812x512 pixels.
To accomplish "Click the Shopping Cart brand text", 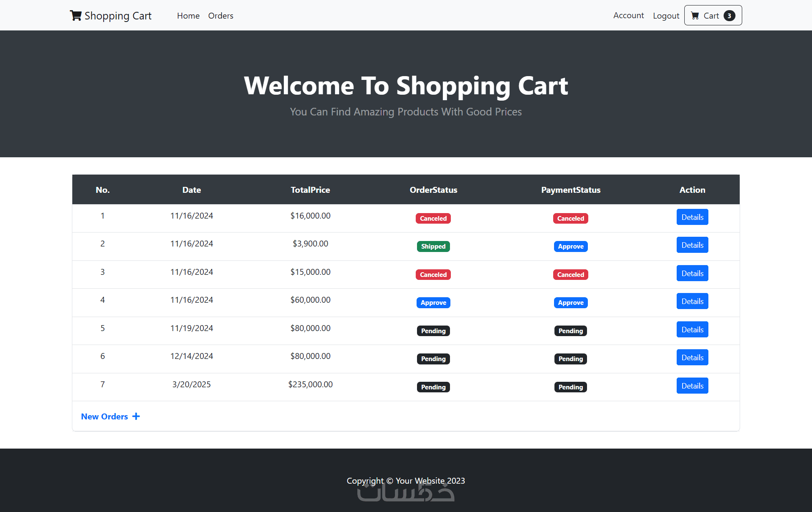I will coord(118,16).
